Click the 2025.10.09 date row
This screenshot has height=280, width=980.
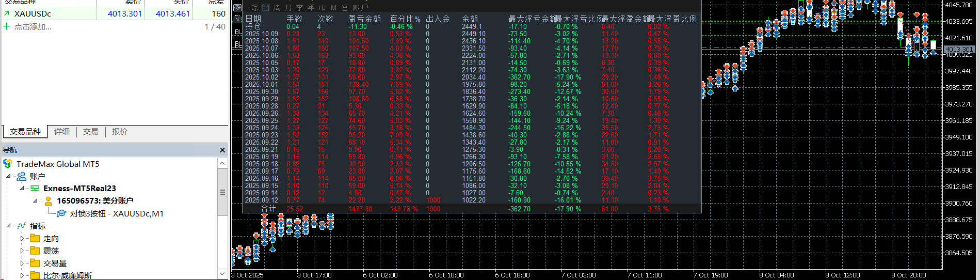[262, 34]
